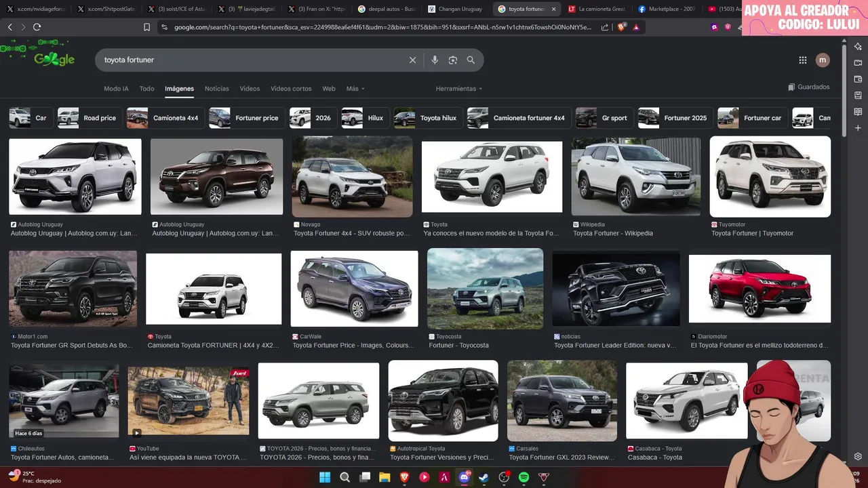Viewport: 868px width, 488px height.
Task: Open 'Toyota Fortuner GR Sport Debuts' Motor1 link
Action: coord(71,345)
